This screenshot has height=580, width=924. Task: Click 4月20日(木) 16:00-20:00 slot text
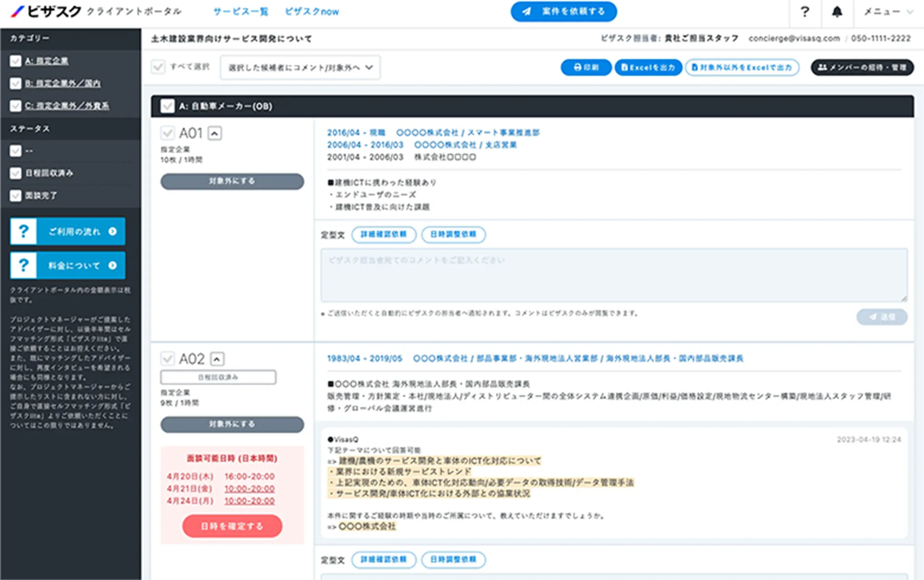(220, 477)
